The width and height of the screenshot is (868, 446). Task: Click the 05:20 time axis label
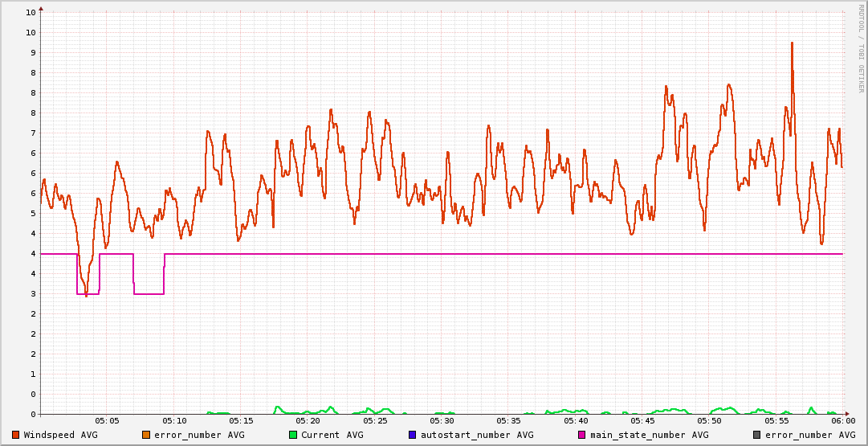point(308,420)
